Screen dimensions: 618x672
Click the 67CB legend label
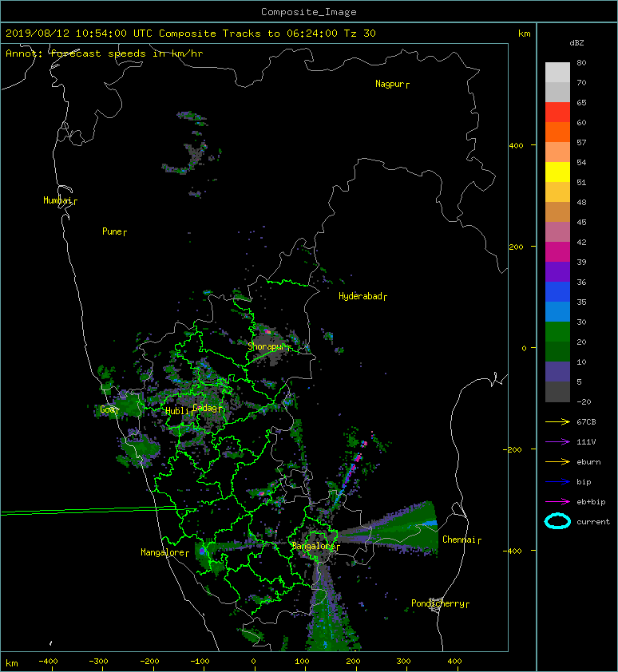point(586,421)
